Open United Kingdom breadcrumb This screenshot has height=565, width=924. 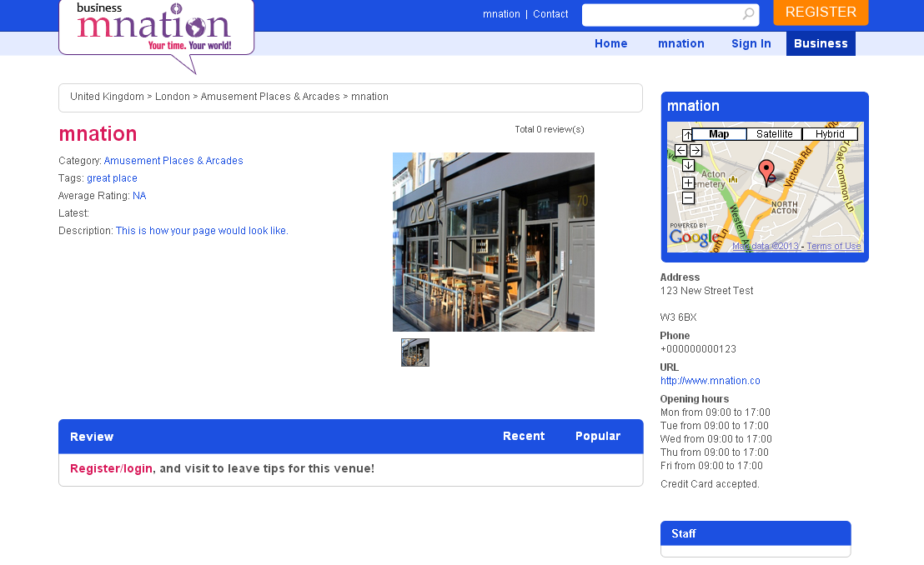tap(107, 97)
